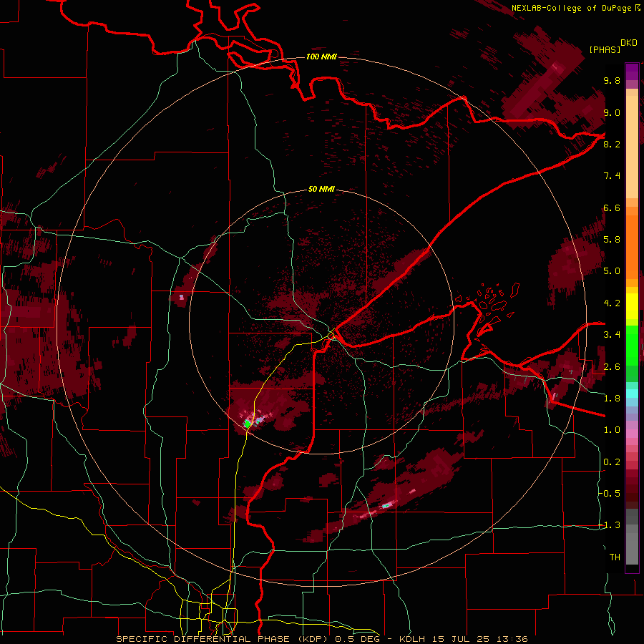Screen dimensions: 644x644
Task: Select the 8.2 value on color scale
Action: tap(612, 144)
